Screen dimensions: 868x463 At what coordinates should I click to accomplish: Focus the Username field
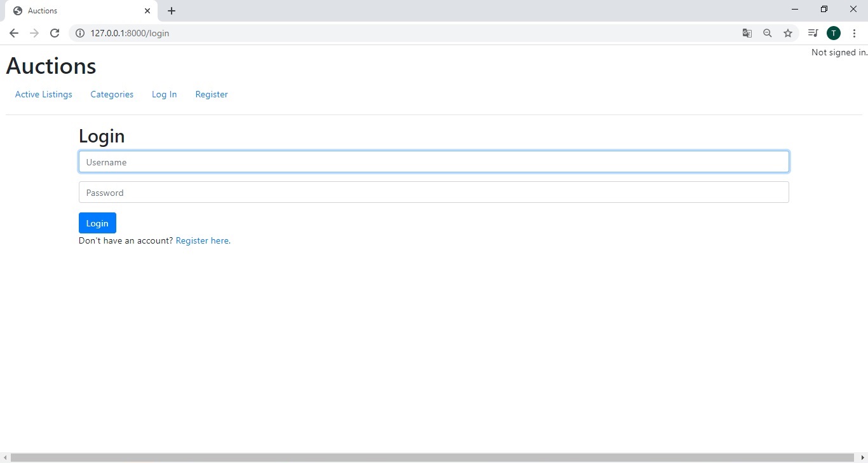pos(433,162)
